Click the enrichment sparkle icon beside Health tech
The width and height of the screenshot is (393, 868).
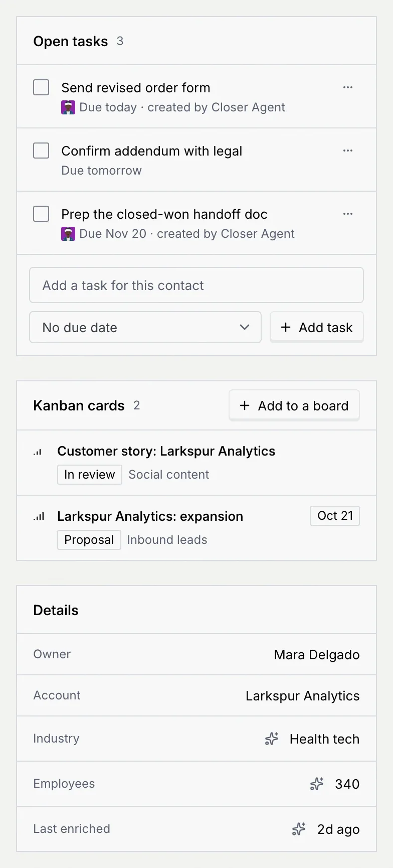click(272, 739)
